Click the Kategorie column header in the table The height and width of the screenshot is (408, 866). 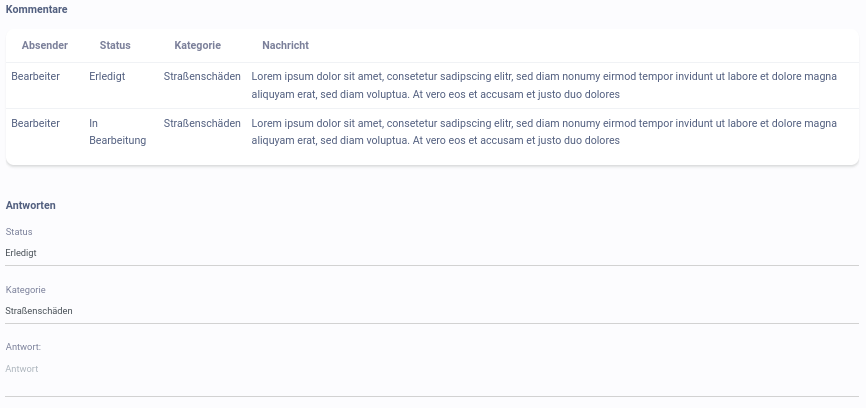(197, 46)
